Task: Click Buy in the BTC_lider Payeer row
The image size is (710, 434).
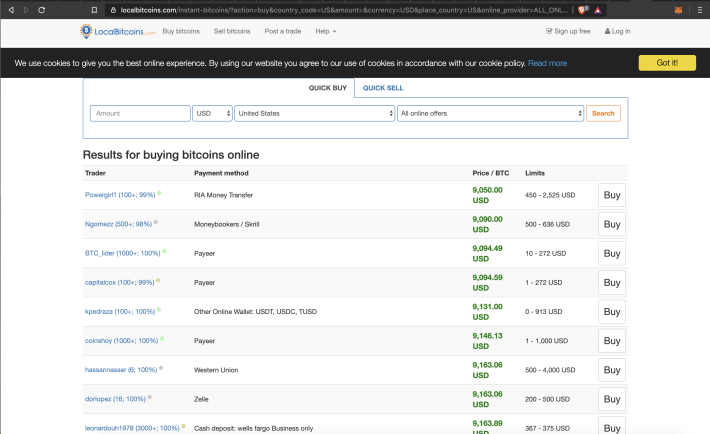Action: (612, 253)
